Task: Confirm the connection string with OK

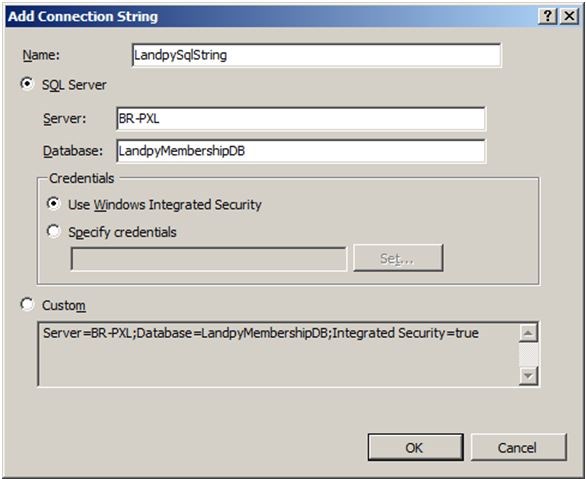Action: (416, 447)
